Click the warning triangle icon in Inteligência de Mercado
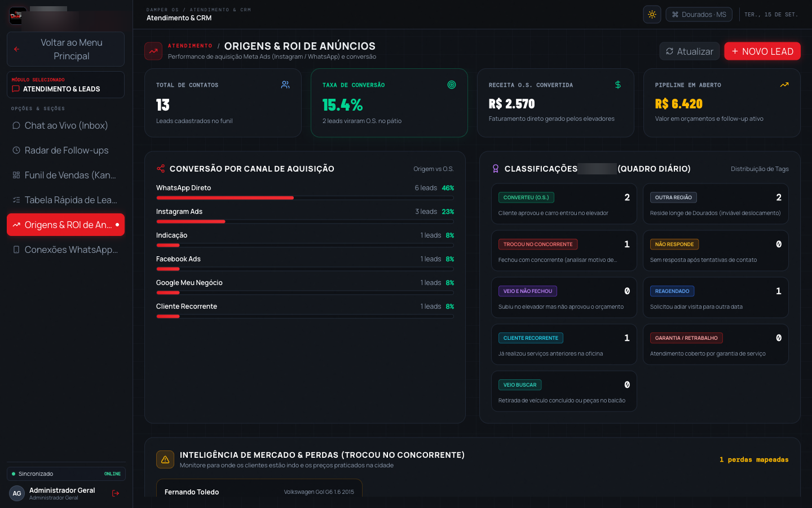The height and width of the screenshot is (508, 812). coord(165,459)
